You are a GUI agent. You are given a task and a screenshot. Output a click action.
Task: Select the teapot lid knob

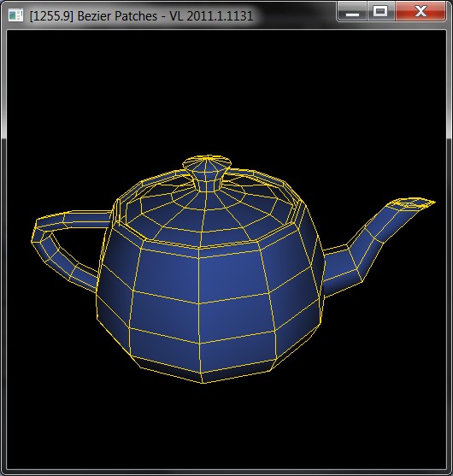point(207,173)
